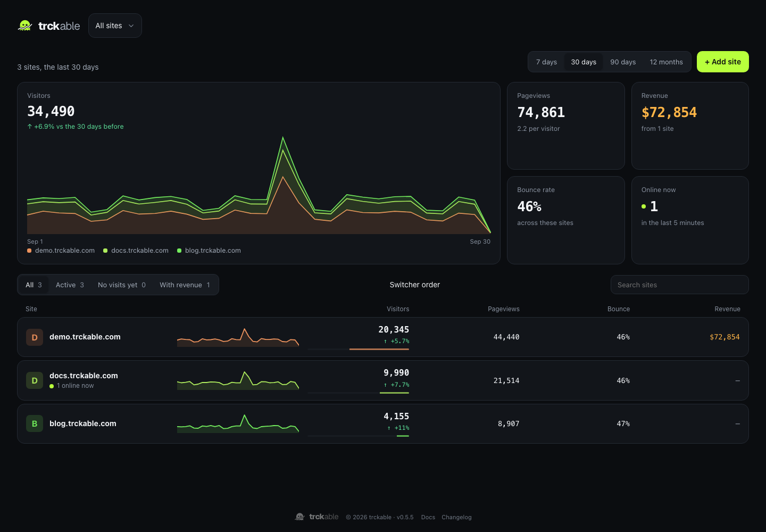Sort by the Visitors column header
This screenshot has width=766, height=532.
(x=398, y=309)
